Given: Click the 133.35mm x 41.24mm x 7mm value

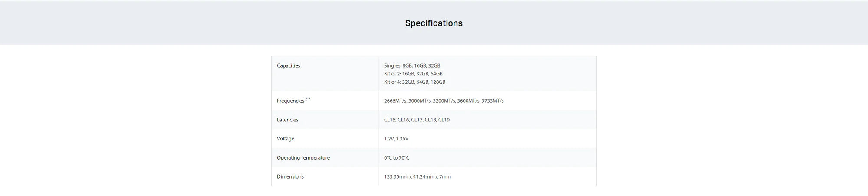Looking at the screenshot, I should coord(418,176).
